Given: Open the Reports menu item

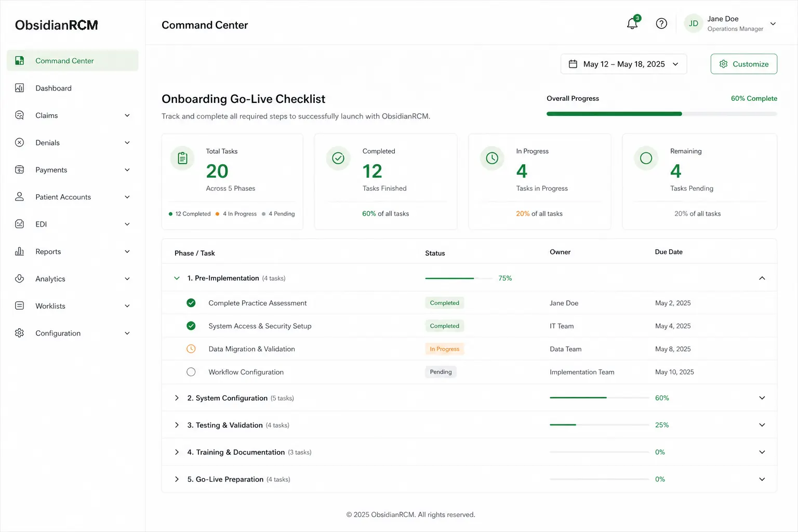Looking at the screenshot, I should click(x=73, y=251).
